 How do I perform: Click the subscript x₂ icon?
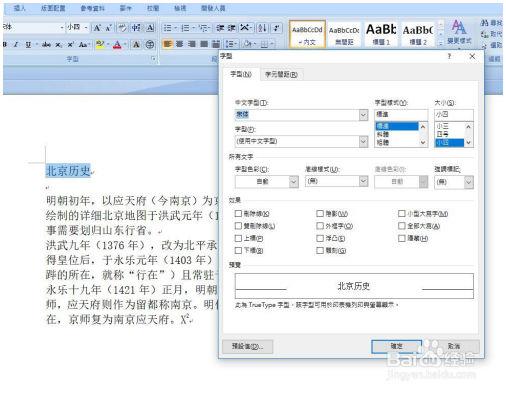(x=58, y=45)
